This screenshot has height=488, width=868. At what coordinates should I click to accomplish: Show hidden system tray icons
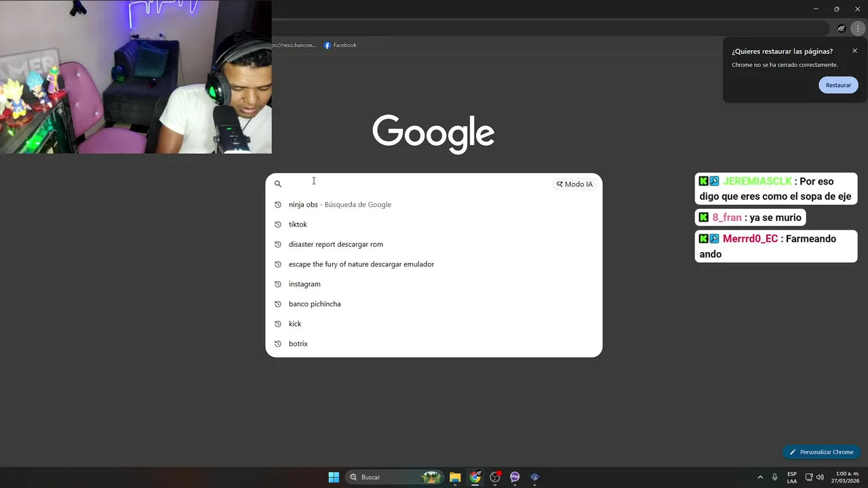(x=760, y=477)
